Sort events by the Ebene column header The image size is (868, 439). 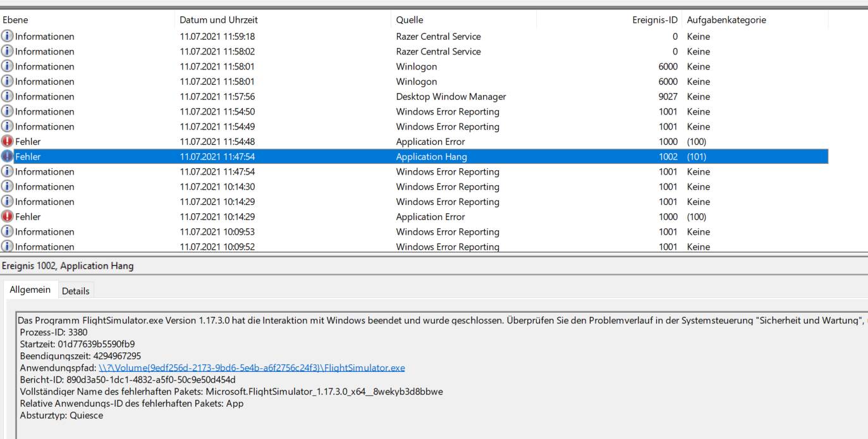[15, 20]
